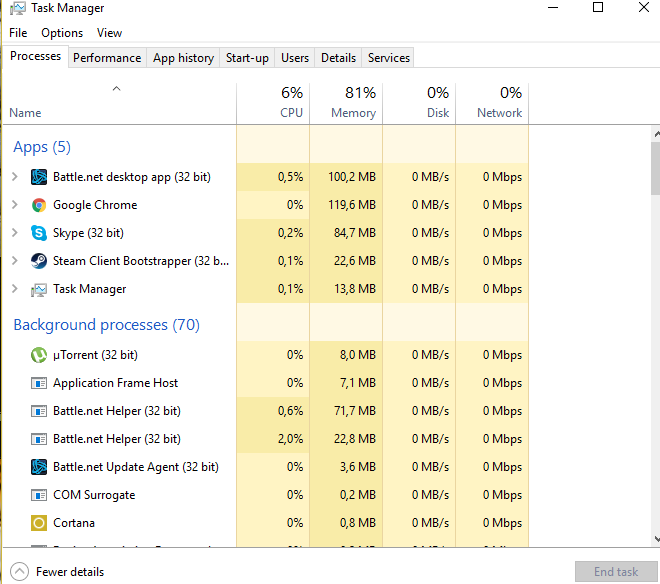Select Background processes (70) group header
The width and height of the screenshot is (660, 584).
(106, 325)
